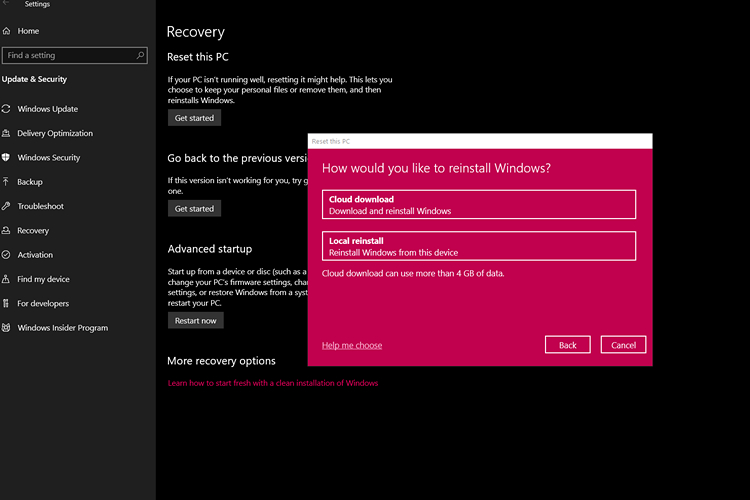Click the Delivery Optimization icon
This screenshot has height=500, width=750.
pyautogui.click(x=6, y=133)
